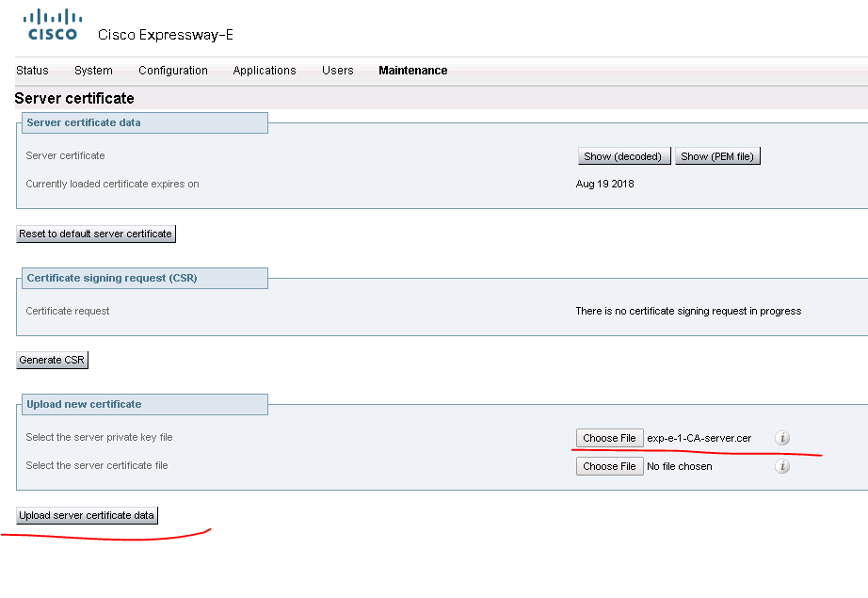Click Upload server certificate data button
The height and width of the screenshot is (598, 868).
pos(87,515)
